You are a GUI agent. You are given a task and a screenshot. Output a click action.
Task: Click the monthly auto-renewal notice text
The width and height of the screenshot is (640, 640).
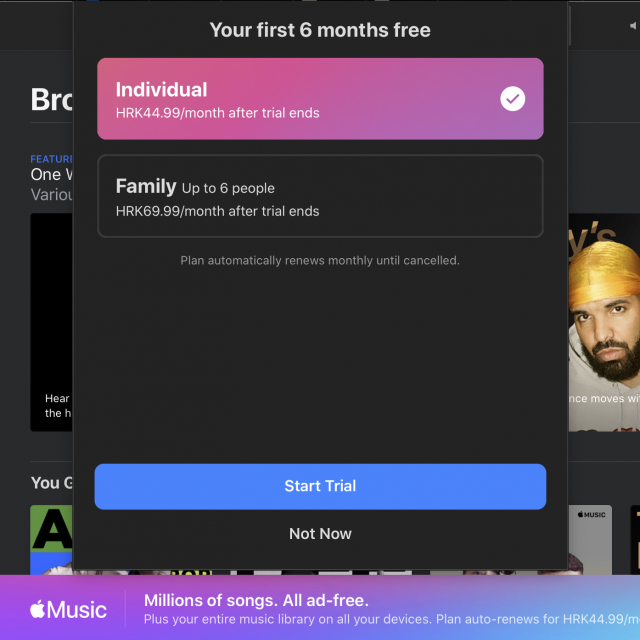pyautogui.click(x=320, y=260)
